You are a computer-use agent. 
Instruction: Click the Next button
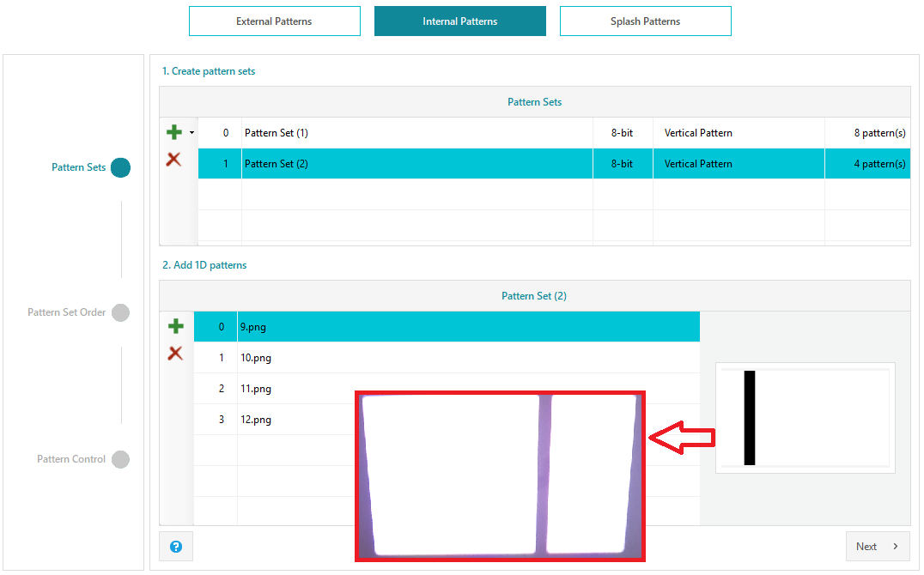pos(877,546)
